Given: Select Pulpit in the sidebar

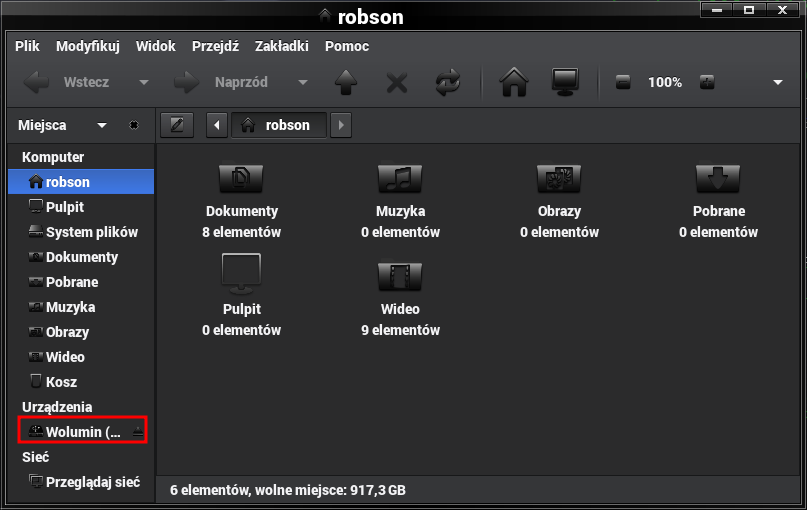Looking at the screenshot, I should point(81,207).
